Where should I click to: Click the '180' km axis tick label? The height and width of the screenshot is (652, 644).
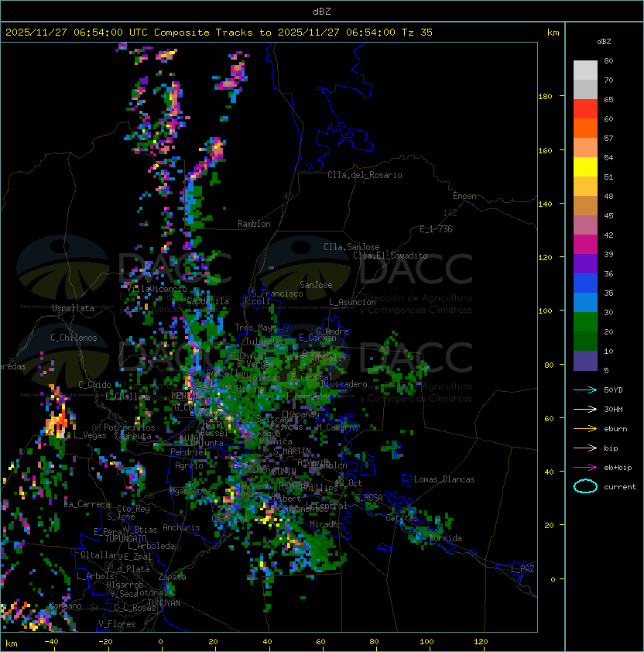[x=545, y=97]
